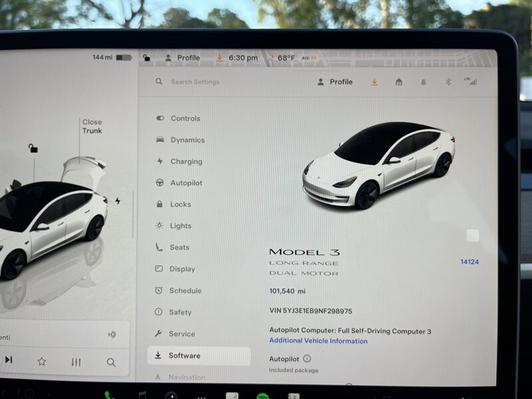Open the Charging menu
The height and width of the screenshot is (399, 532).
[x=180, y=161]
